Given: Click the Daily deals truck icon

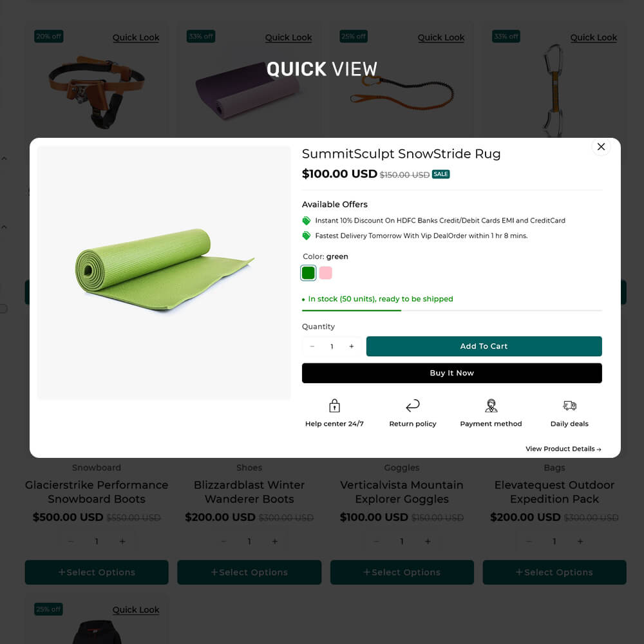Looking at the screenshot, I should 569,405.
